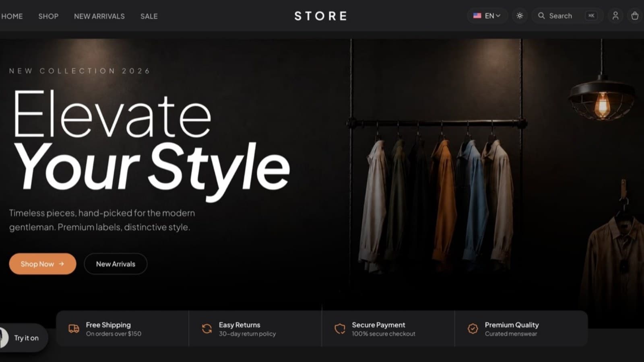Click "On orders over $150" text
The height and width of the screenshot is (362, 644).
pos(114,334)
